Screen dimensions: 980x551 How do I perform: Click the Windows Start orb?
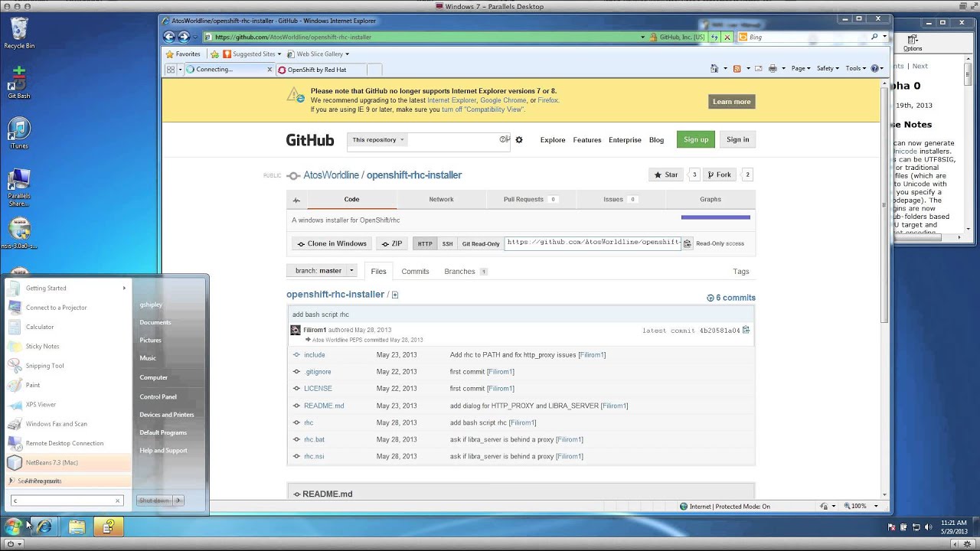click(12, 527)
